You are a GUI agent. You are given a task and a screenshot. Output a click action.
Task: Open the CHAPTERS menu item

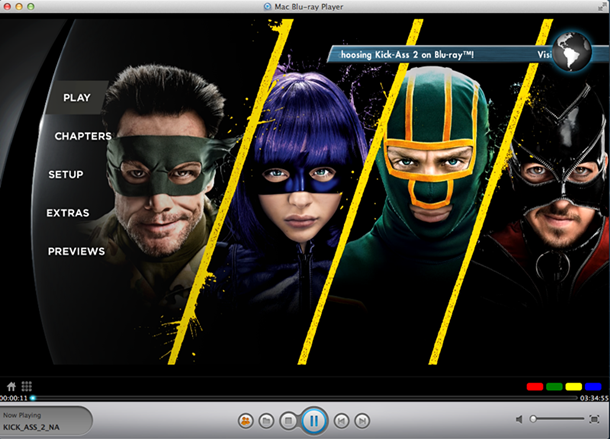point(83,136)
